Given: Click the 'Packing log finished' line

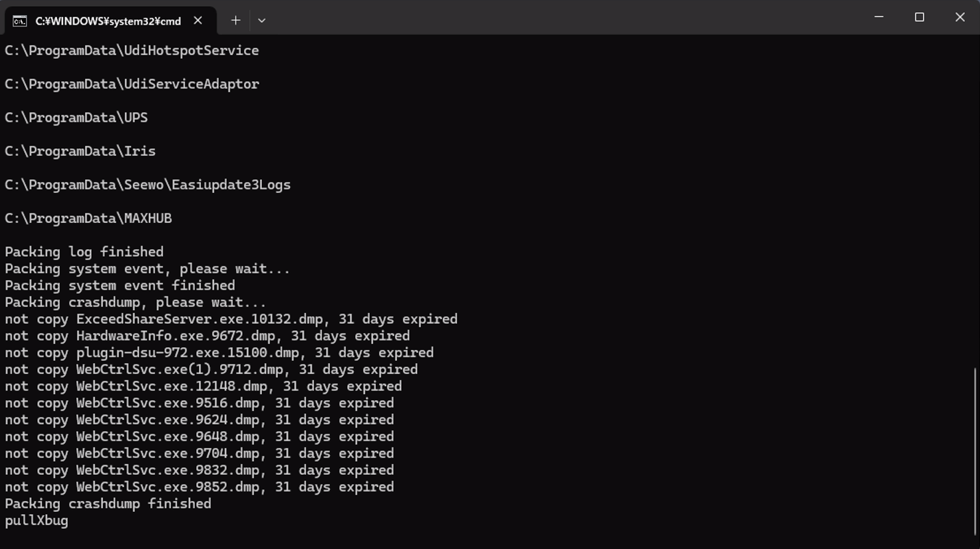Looking at the screenshot, I should click(84, 252).
